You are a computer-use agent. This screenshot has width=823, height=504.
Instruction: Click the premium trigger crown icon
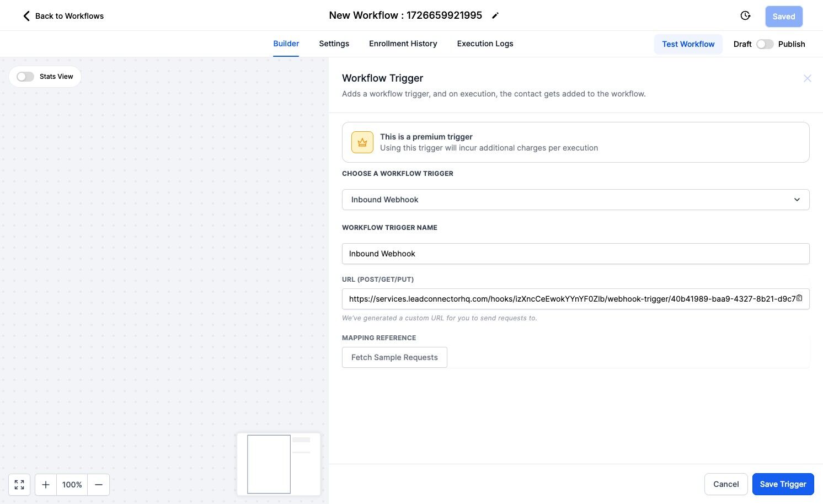pos(362,142)
